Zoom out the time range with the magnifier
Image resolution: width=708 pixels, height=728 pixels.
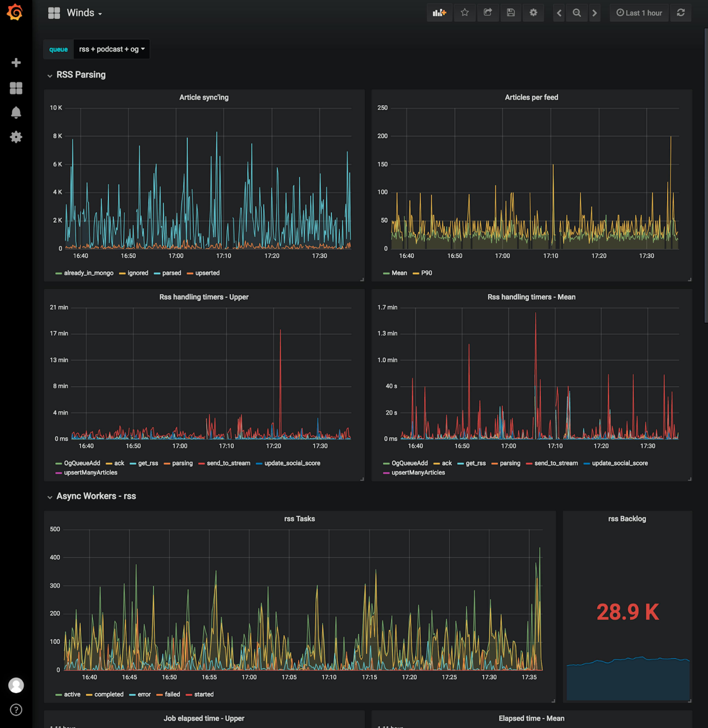(577, 13)
